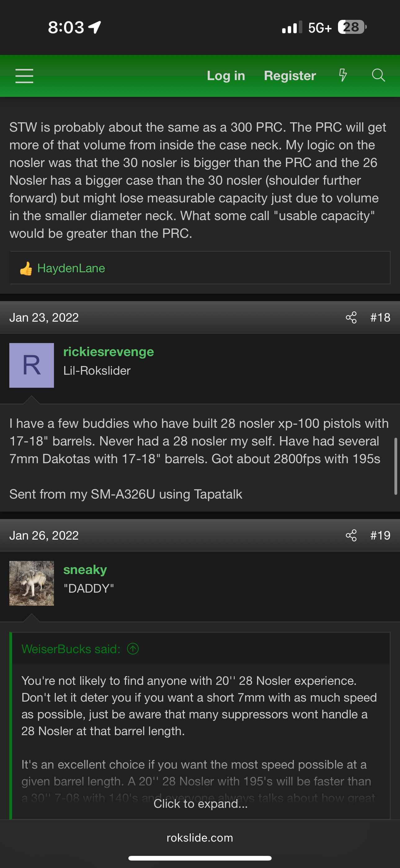Viewport: 400px width, 868px height.
Task: View HaydenLane's profile from likes
Action: point(71,268)
